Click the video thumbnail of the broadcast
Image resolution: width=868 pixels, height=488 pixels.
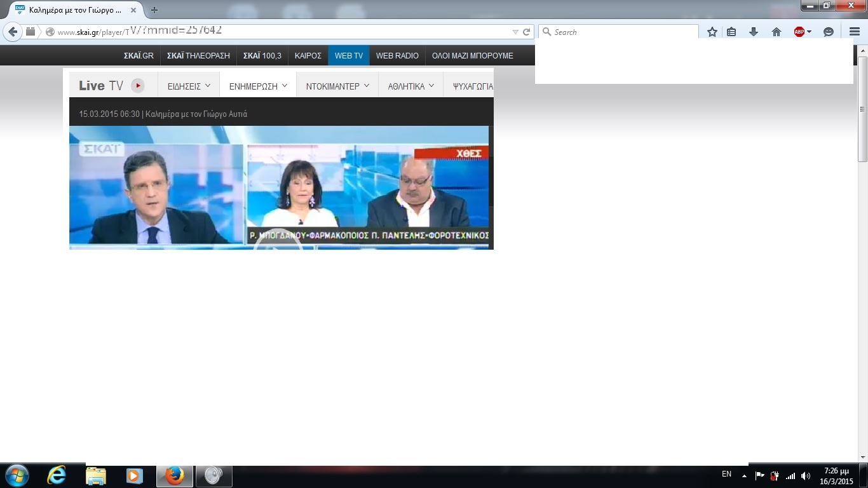pyautogui.click(x=279, y=187)
